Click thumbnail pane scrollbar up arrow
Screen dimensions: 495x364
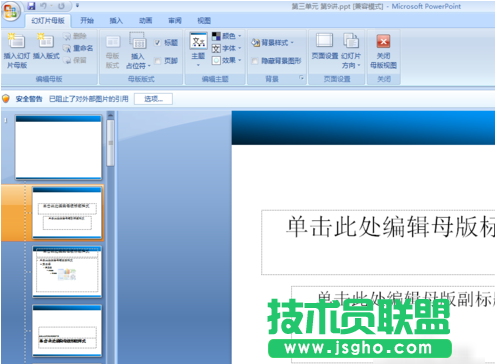click(110, 115)
